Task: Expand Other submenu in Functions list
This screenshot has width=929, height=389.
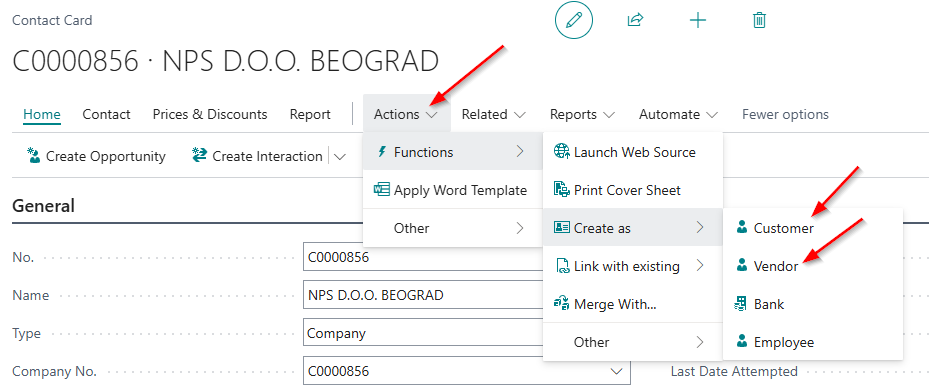Action: point(633,342)
